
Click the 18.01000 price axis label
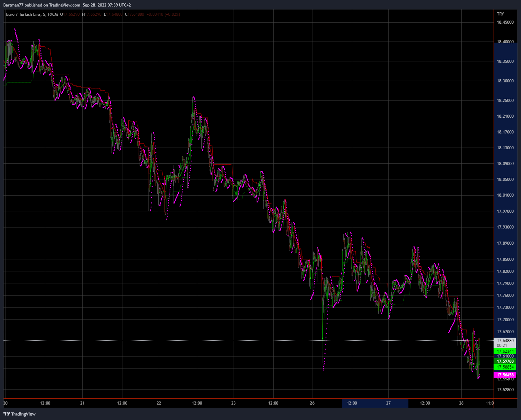(505, 195)
